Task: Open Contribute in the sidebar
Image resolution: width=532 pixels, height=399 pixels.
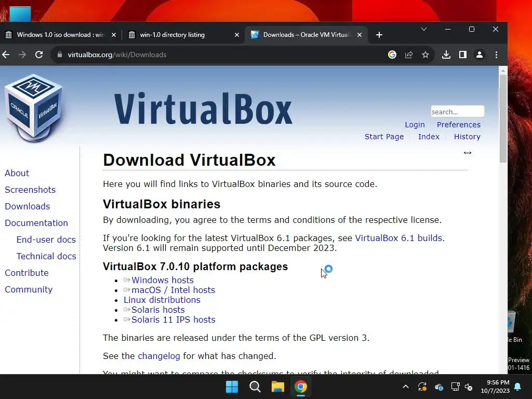Action: 27,273
